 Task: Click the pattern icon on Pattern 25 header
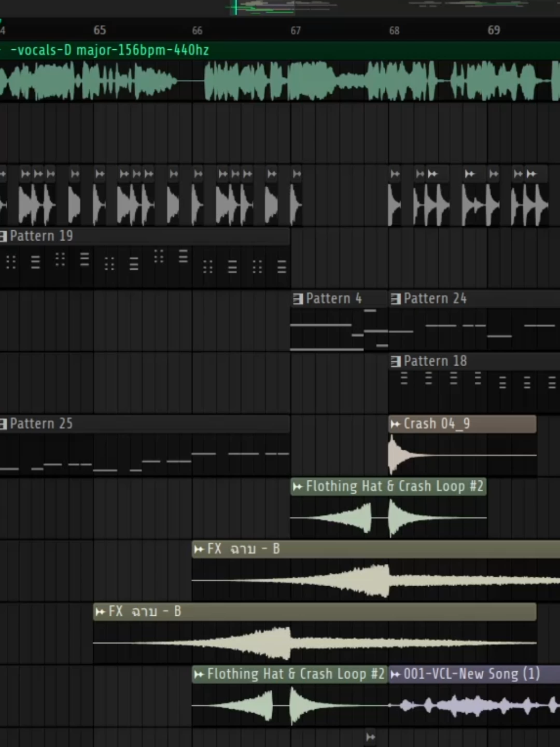(x=4, y=424)
